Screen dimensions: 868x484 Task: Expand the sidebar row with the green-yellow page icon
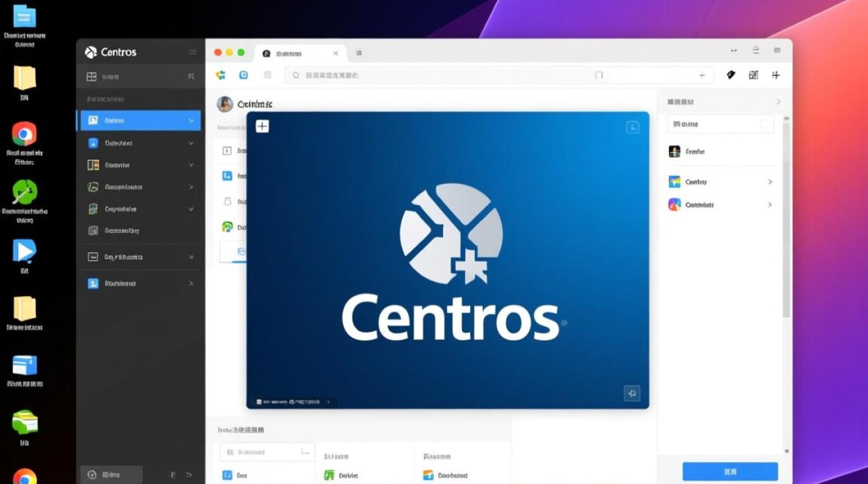coord(191,209)
